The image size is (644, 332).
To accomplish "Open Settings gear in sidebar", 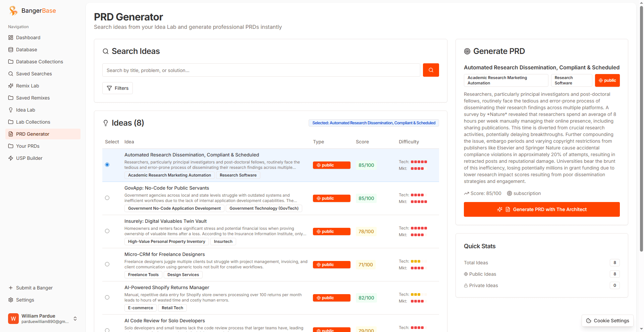I will [11, 300].
